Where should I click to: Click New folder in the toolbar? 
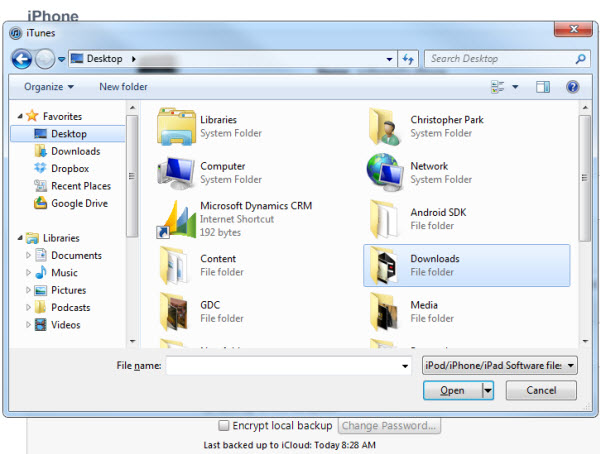123,87
